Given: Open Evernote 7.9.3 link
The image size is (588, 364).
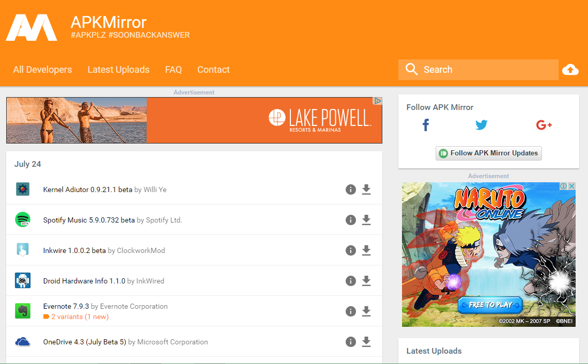Looking at the screenshot, I should pos(66,306).
